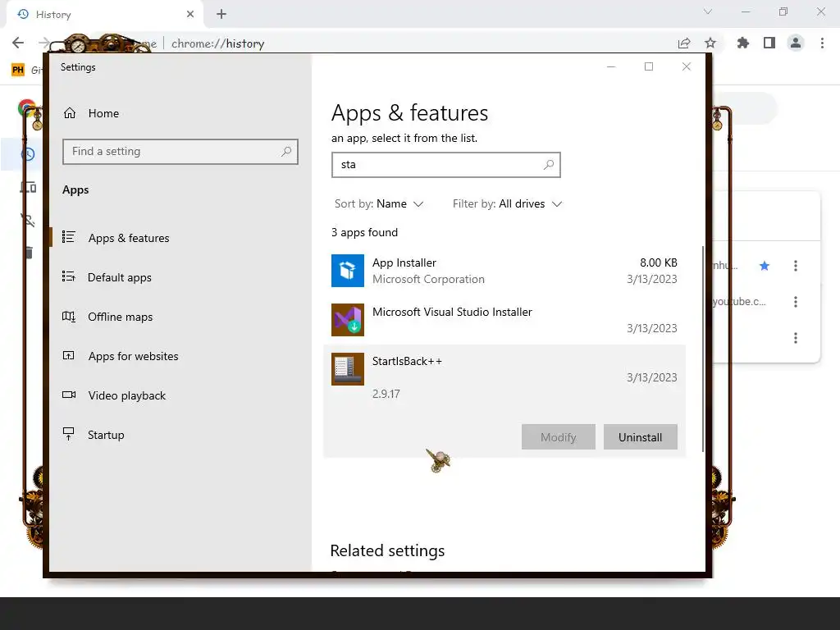This screenshot has width=840, height=630.
Task: Click the Default apps icon
Action: [x=69, y=276]
